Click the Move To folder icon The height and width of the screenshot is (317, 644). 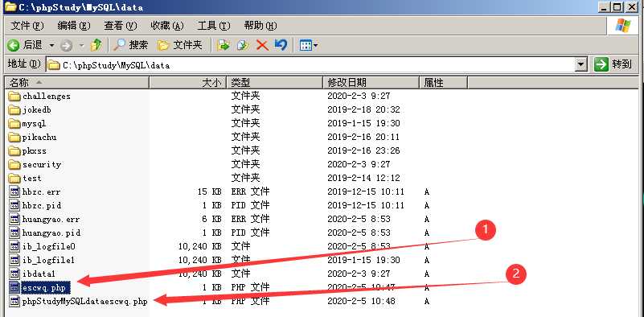224,45
